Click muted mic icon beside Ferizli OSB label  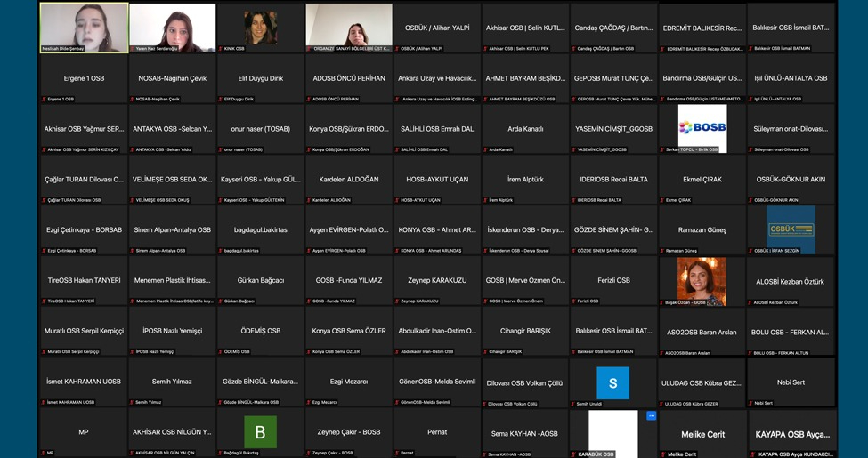(x=574, y=301)
